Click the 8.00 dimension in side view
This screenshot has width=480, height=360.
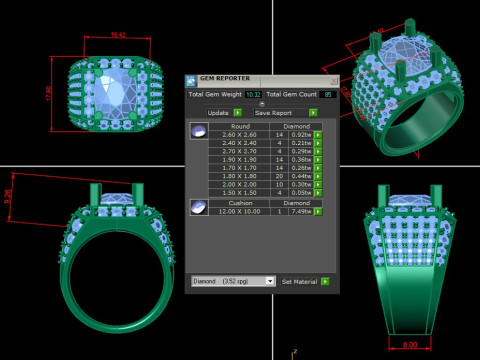(410, 345)
